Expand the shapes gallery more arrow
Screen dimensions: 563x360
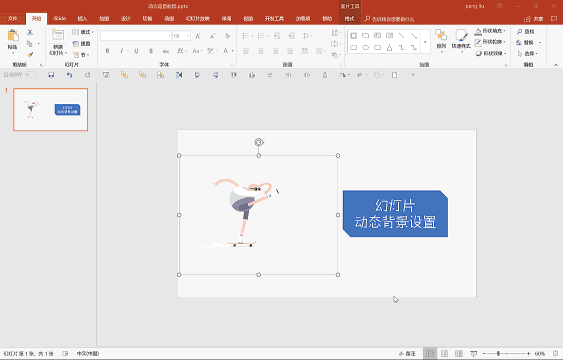425,42
